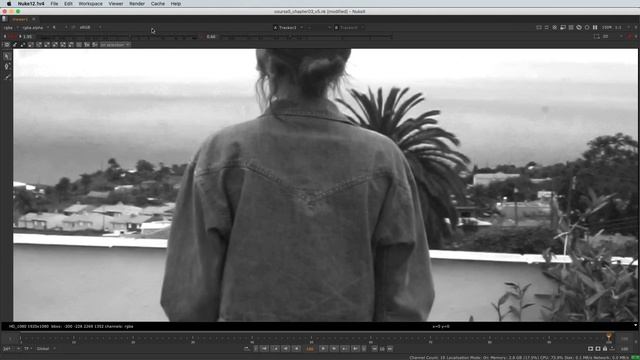Adjust the viewer gain slider
Image resolution: width=640 pixels, height=360 pixels.
click(118, 37)
